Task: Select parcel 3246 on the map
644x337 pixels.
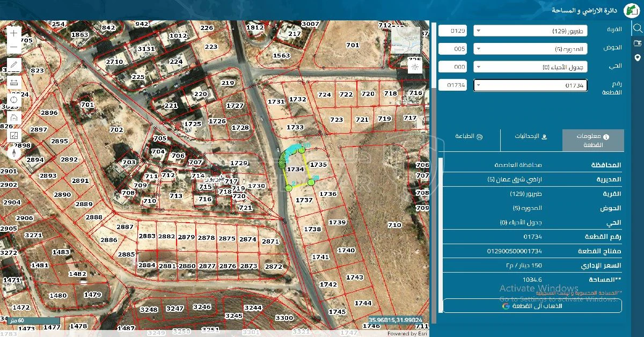Action: pyautogui.click(x=202, y=306)
